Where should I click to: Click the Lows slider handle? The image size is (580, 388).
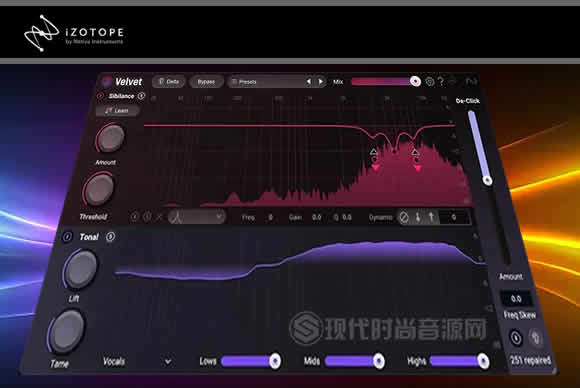(x=275, y=361)
